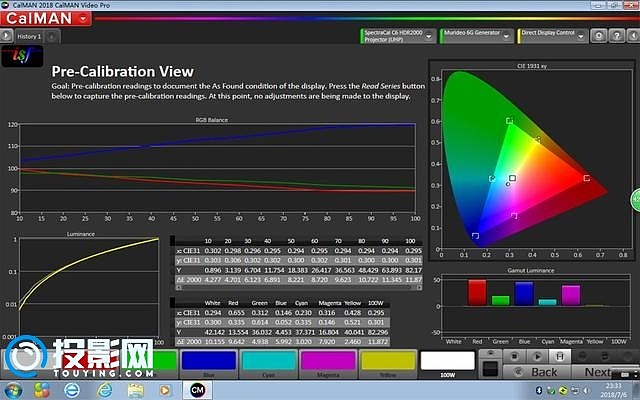This screenshot has width=640, height=400.
Task: Open the file explorer folder in taskbar
Action: click(x=136, y=390)
